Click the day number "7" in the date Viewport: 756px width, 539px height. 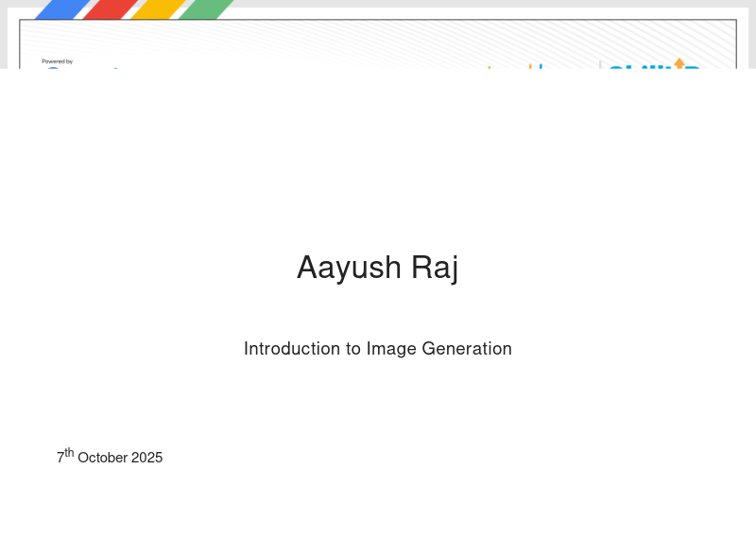[60, 459]
